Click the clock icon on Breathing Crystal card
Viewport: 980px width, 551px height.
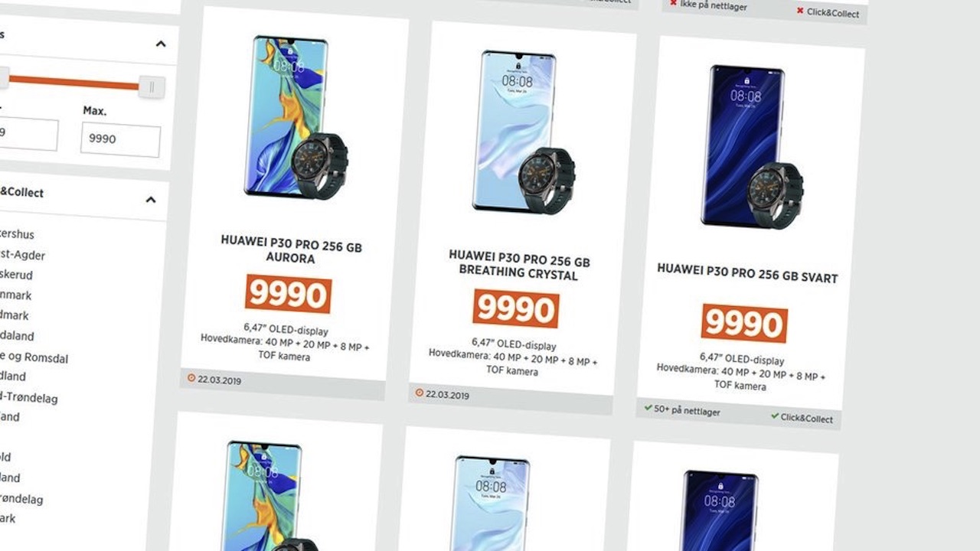[x=419, y=393]
